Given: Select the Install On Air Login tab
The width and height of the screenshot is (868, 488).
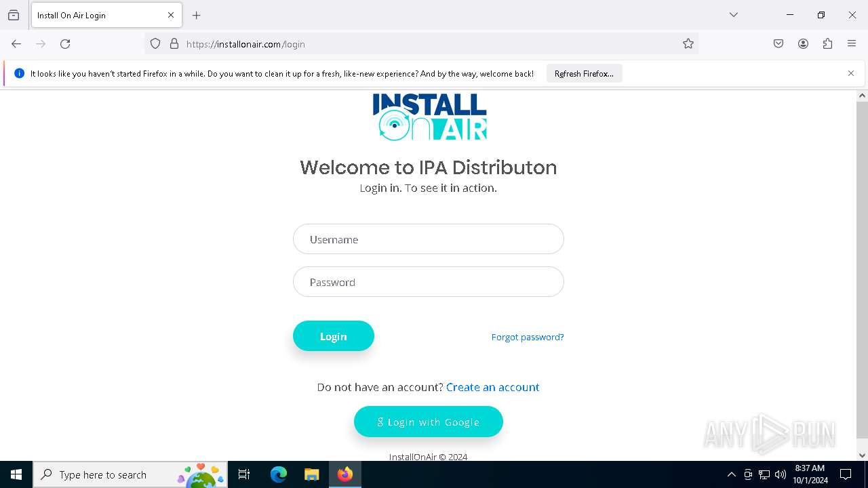Looking at the screenshot, I should pyautogui.click(x=106, y=15).
